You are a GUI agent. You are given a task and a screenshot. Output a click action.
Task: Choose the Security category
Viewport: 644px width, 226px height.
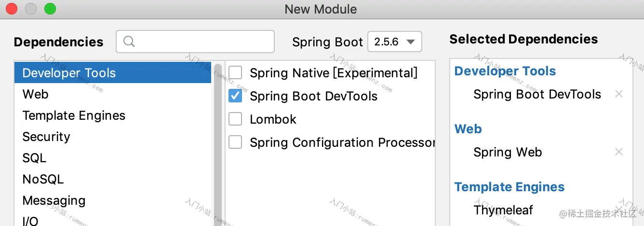[113, 137]
